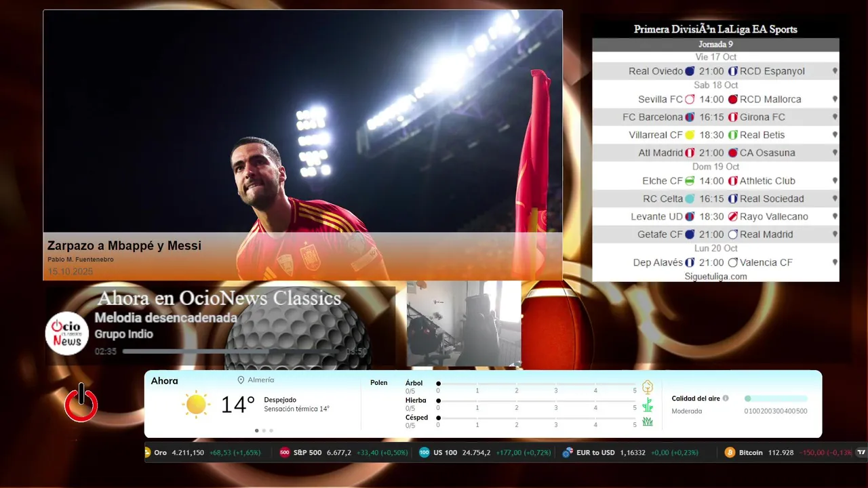Click the Valencia CF crest icon
The image size is (868, 488).
pos(733,262)
